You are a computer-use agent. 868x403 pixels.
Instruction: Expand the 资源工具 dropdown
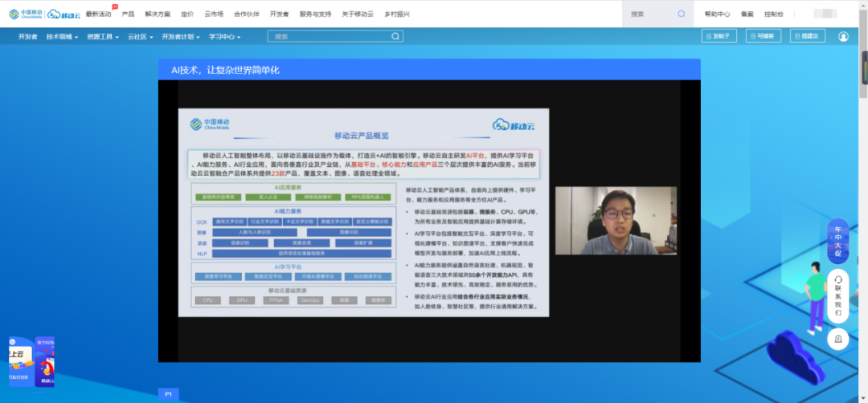click(103, 36)
